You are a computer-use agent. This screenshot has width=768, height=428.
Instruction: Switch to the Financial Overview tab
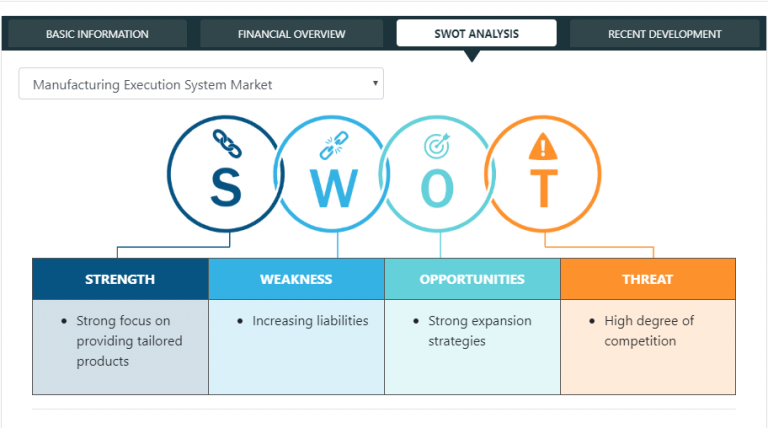[x=291, y=34]
